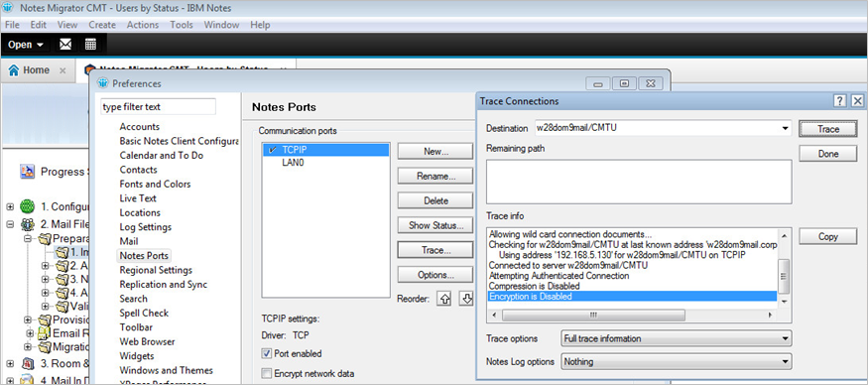
Task: Select Fonts and Colors preference
Action: (155, 184)
